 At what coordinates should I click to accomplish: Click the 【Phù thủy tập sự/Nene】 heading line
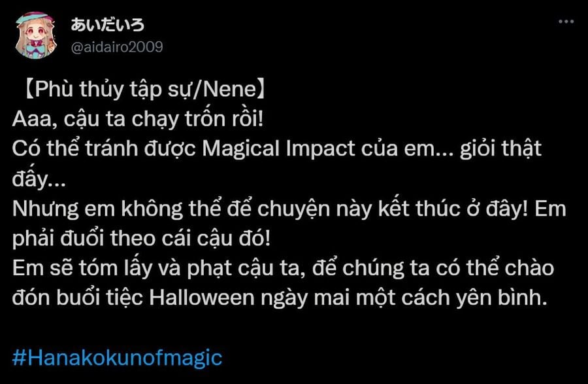[144, 90]
